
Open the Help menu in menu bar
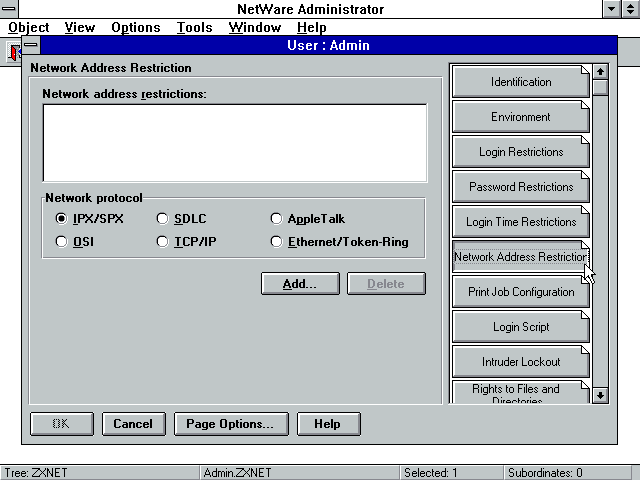(x=312, y=27)
